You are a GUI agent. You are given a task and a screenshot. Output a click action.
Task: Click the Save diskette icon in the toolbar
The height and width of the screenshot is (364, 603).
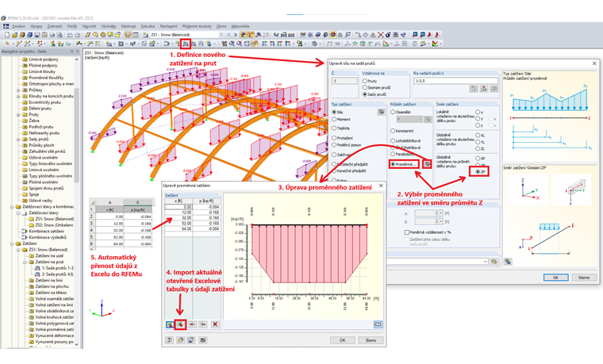pyautogui.click(x=37, y=35)
